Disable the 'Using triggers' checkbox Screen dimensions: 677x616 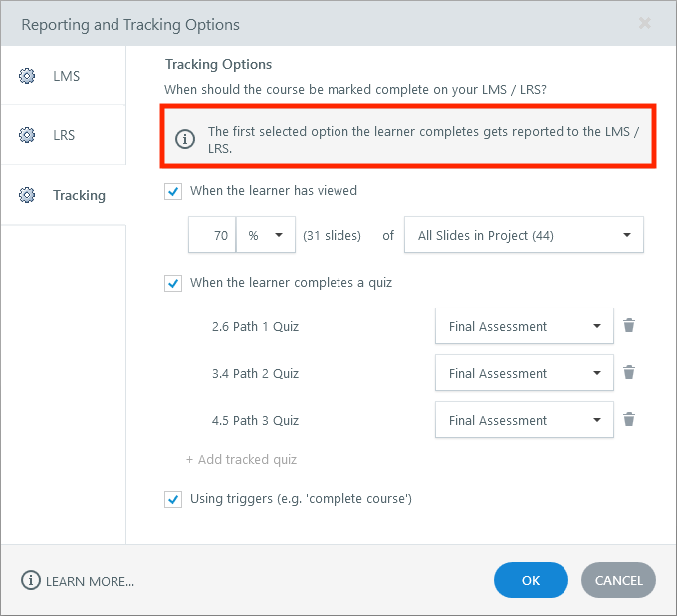[173, 499]
